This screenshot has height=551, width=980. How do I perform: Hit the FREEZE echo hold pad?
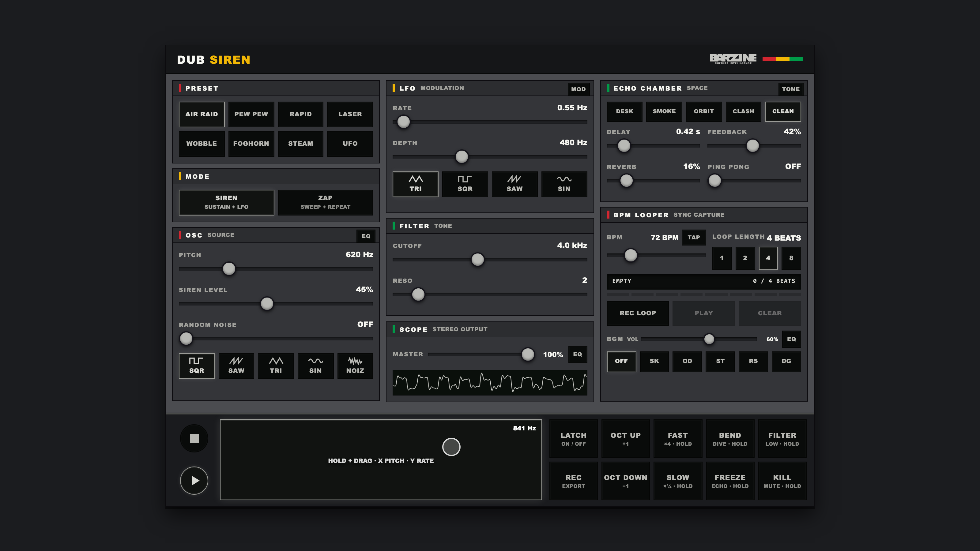click(730, 481)
